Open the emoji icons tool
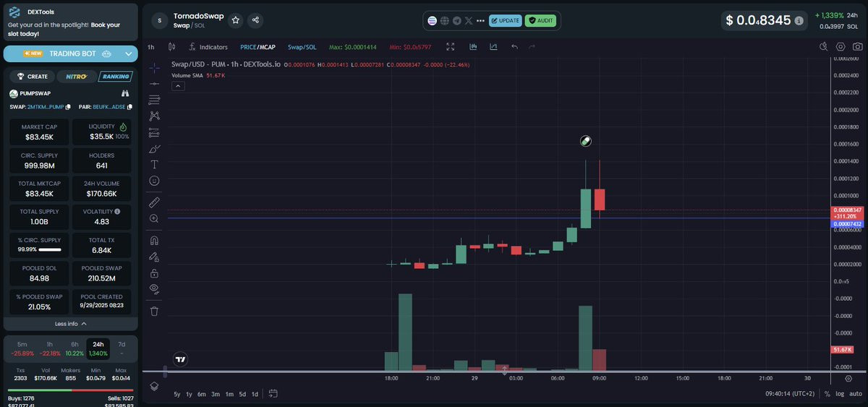The width and height of the screenshot is (868, 407). pyautogui.click(x=154, y=180)
